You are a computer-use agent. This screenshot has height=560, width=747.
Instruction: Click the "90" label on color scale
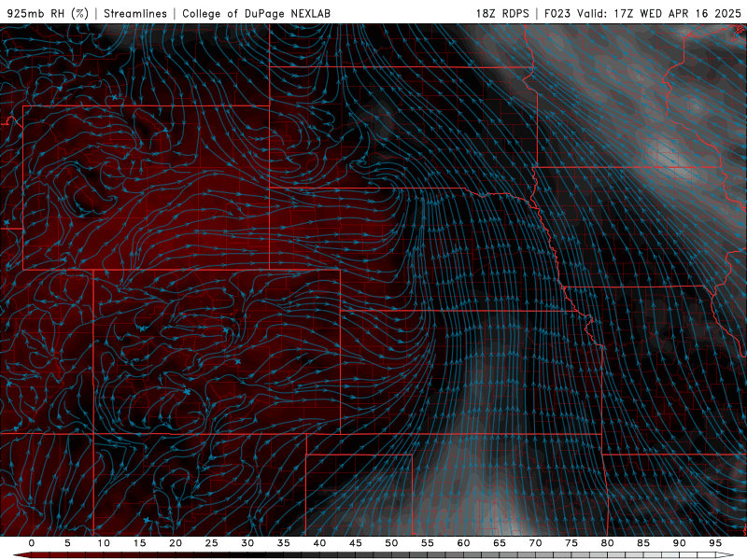679,543
